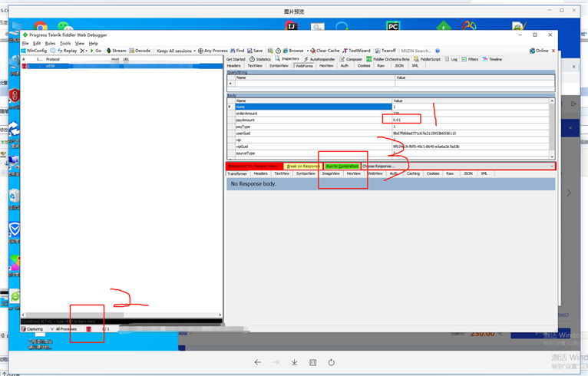Open the Browse dropdown arrow
This screenshot has height=376, width=588.
click(308, 51)
